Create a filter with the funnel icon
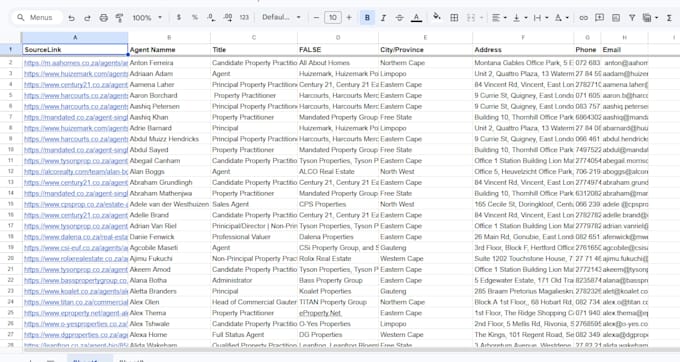 coord(632,18)
